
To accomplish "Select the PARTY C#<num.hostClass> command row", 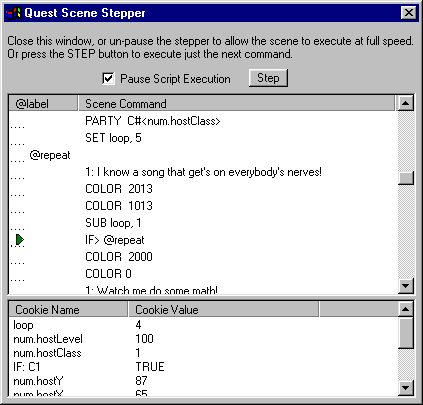I will (153, 121).
